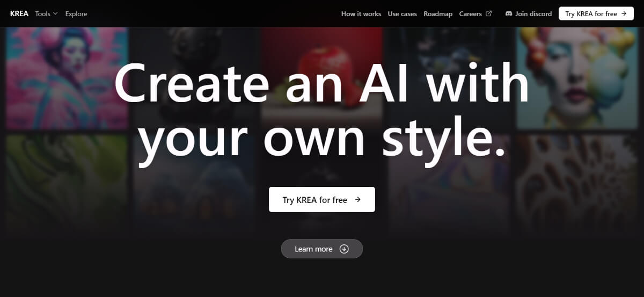This screenshot has width=644, height=297.
Task: Open the red apple image thumbnail
Action: coord(322,78)
